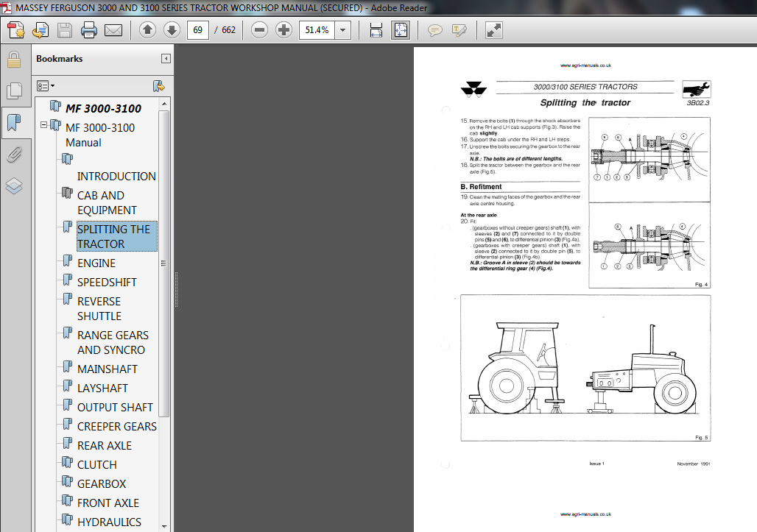Viewport: 757px width, 532px height.
Task: Go to previous page with up arrow
Action: point(148,30)
